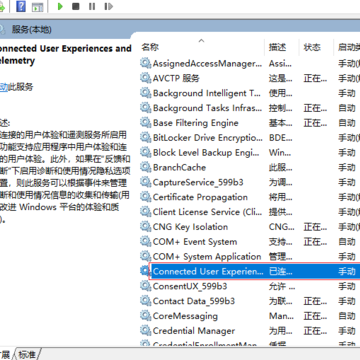This screenshot has width=360, height=360.
Task: Click gear icon of Background Tasks Infras... row
Action: (145, 108)
